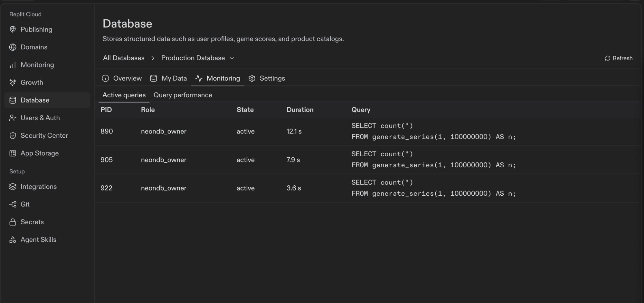Select the Monitoring database tab
Viewport: 644px width, 303px height.
217,78
